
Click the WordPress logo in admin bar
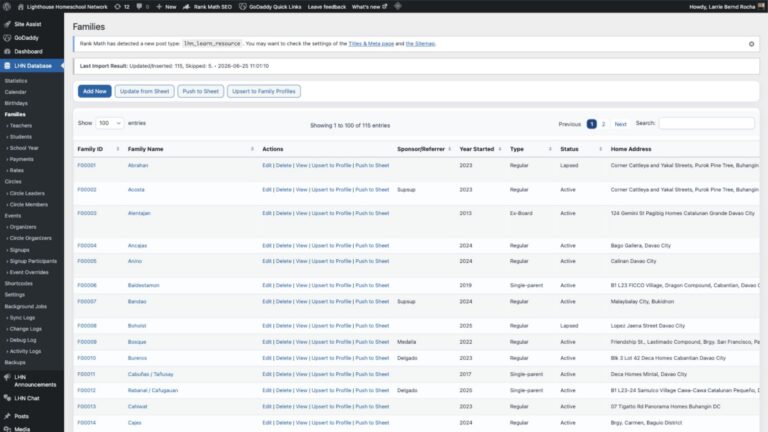(7, 6)
